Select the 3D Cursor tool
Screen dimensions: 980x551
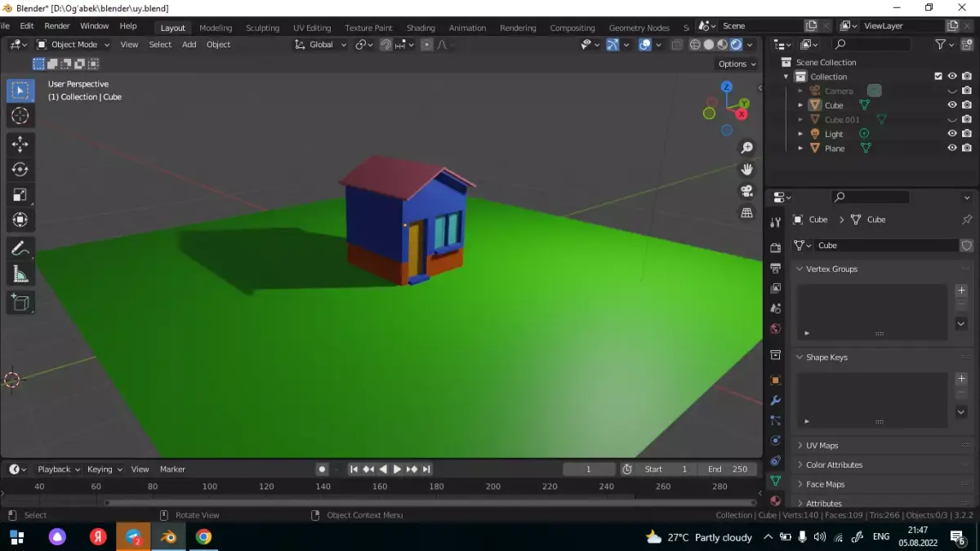[20, 116]
